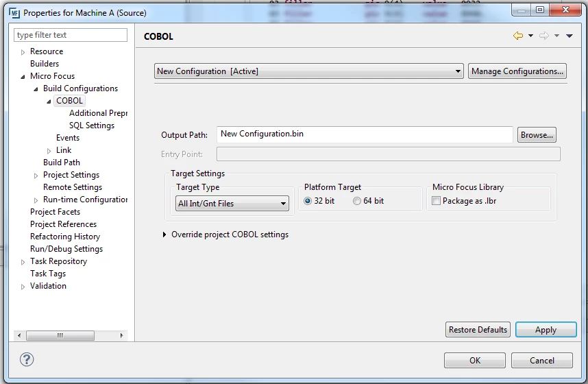Select the Validation tree item label
The height and width of the screenshot is (384, 588).
pyautogui.click(x=48, y=286)
